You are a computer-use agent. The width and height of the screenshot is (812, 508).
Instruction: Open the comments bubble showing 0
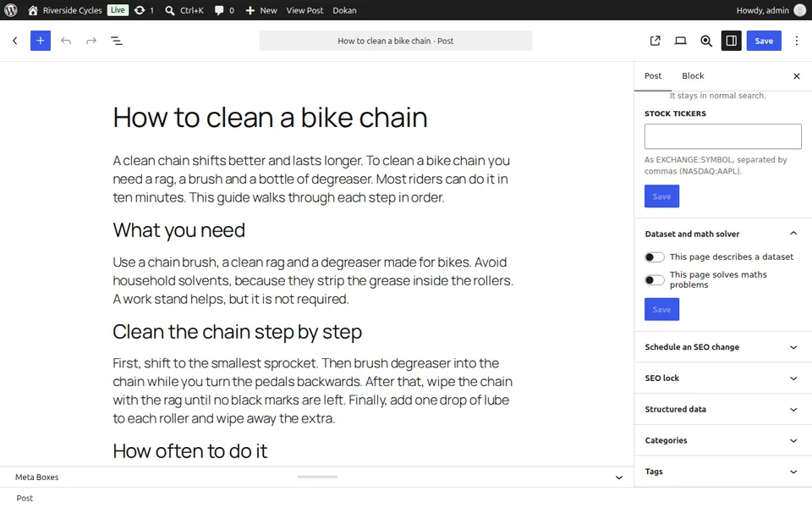point(224,10)
